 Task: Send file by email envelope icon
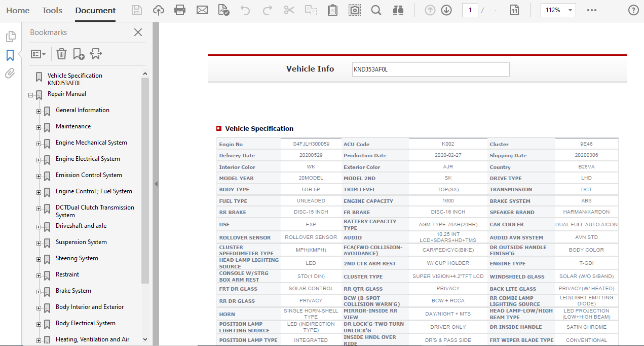coord(202,10)
